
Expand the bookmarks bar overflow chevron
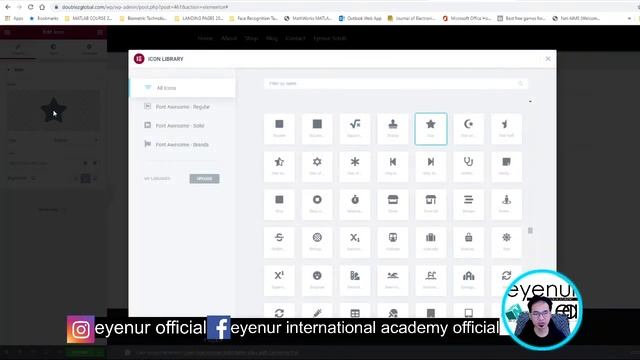[629, 18]
